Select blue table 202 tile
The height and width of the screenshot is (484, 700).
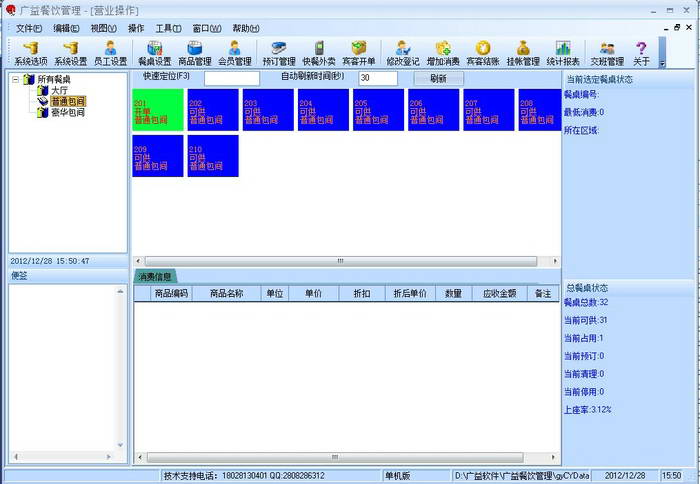tap(213, 110)
